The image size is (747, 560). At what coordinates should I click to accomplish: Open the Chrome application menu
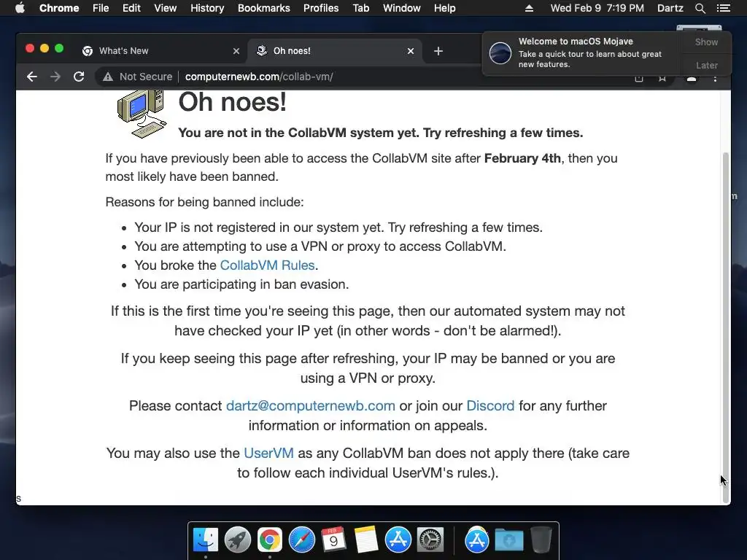pyautogui.click(x=59, y=8)
